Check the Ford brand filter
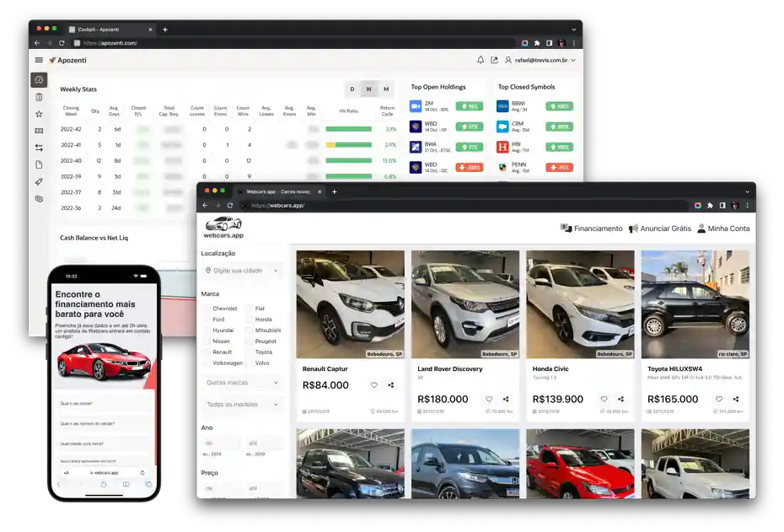Viewport: 784px width, 532px height. (207, 320)
